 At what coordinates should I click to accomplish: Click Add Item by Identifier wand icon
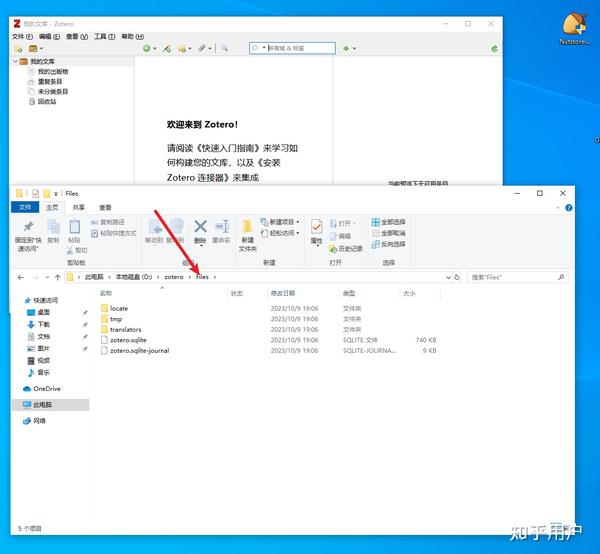click(x=167, y=49)
